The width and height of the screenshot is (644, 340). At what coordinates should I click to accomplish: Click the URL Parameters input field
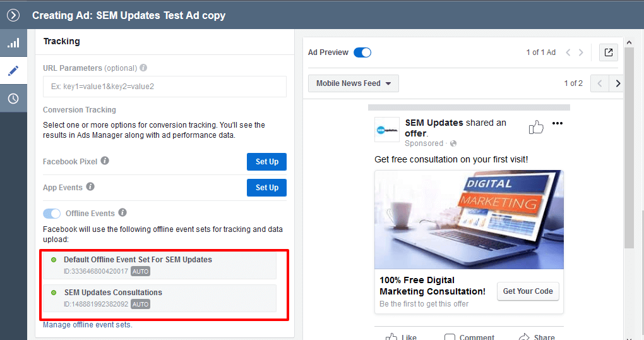165,87
